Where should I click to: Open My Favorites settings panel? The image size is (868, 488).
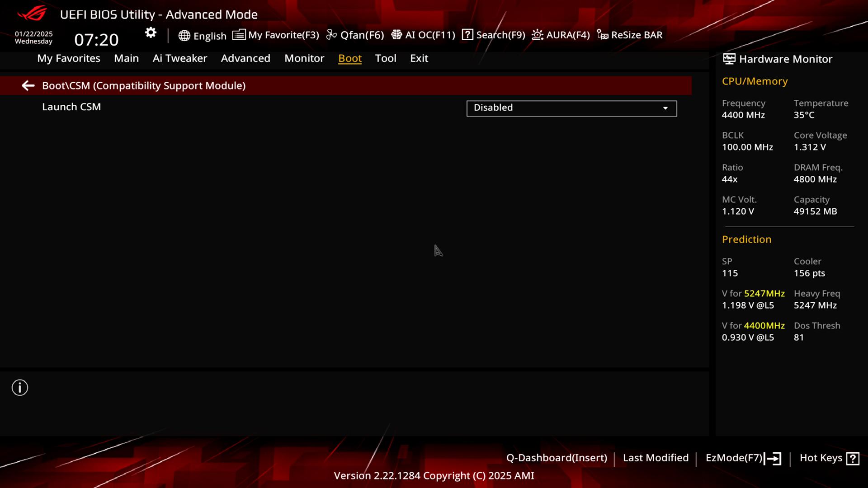point(69,58)
